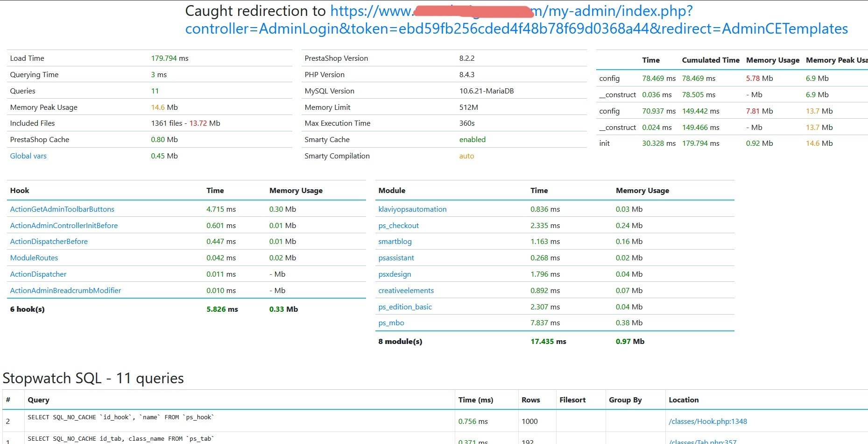This screenshot has height=444, width=868.
Task: Select the Global vars value 0.45 Mb
Action: tap(164, 156)
